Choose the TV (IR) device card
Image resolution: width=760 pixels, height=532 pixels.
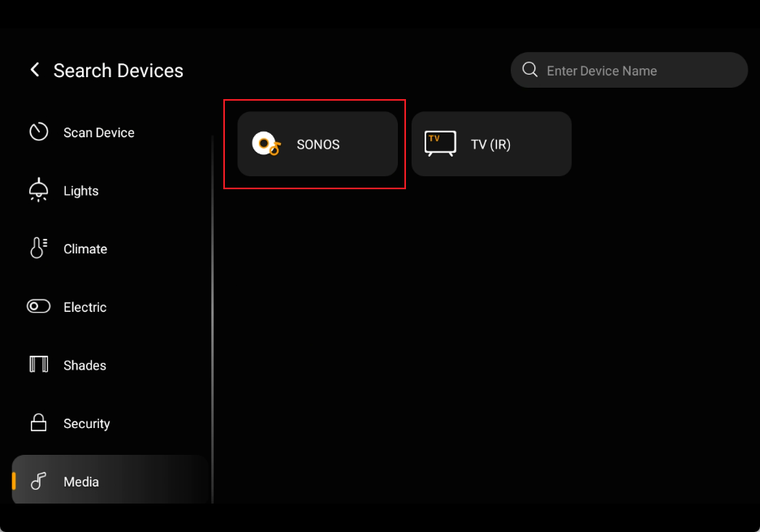tap(491, 144)
